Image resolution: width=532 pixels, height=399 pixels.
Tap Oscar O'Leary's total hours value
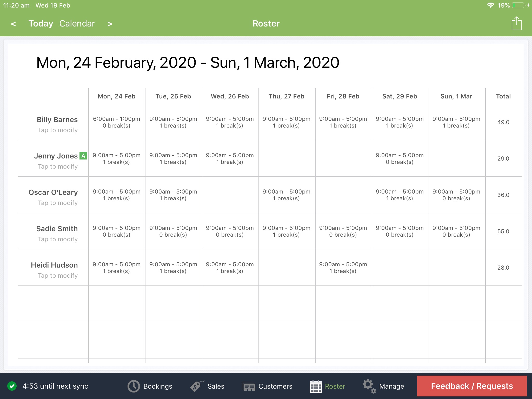pos(503,195)
